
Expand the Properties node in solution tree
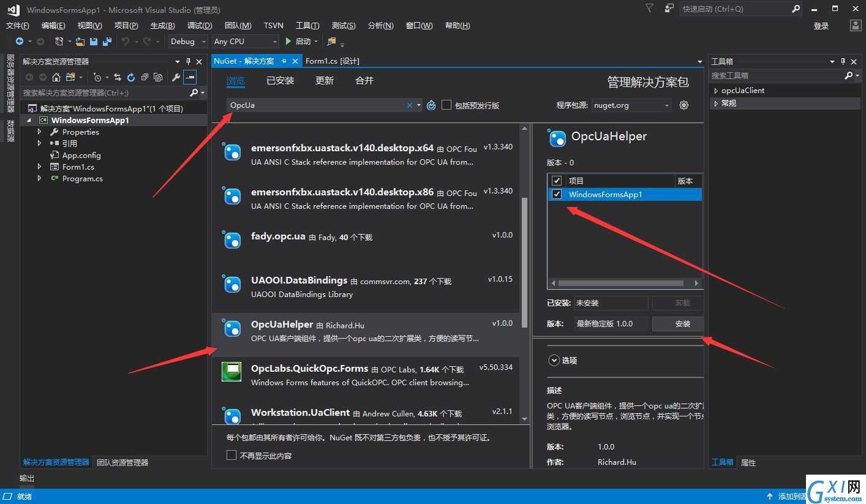(x=40, y=132)
